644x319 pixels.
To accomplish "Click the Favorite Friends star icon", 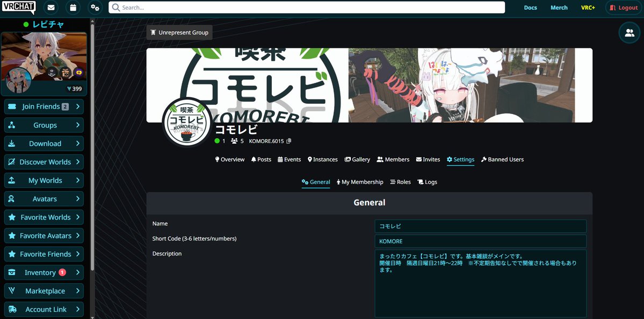I will click(11, 254).
